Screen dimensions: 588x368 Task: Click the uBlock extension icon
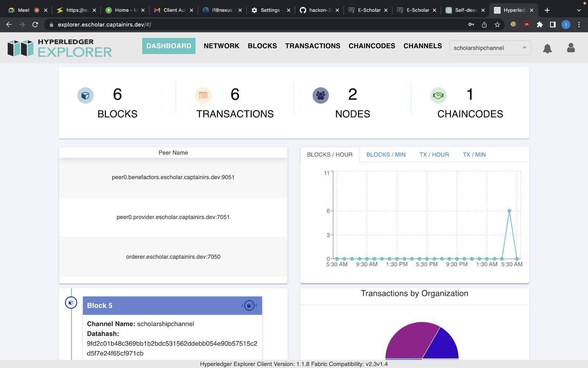click(x=527, y=25)
